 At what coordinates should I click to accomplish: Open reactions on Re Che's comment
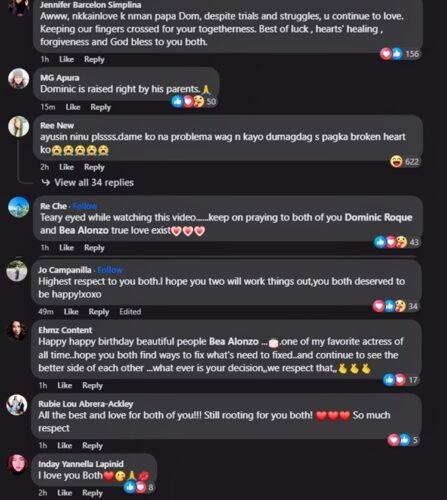(396, 242)
